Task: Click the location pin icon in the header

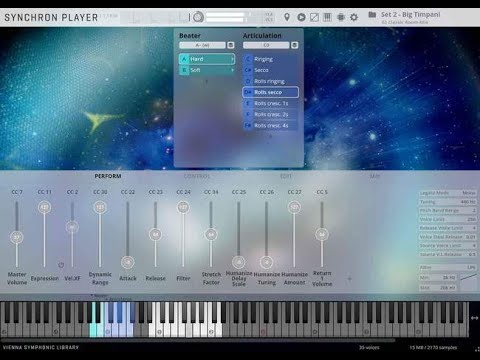Action: click(287, 17)
